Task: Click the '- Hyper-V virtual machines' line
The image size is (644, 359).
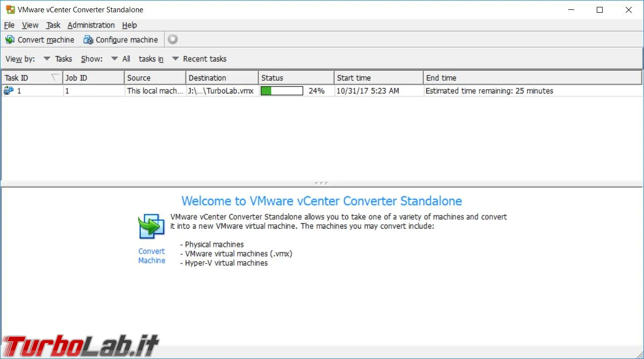Action: click(224, 263)
